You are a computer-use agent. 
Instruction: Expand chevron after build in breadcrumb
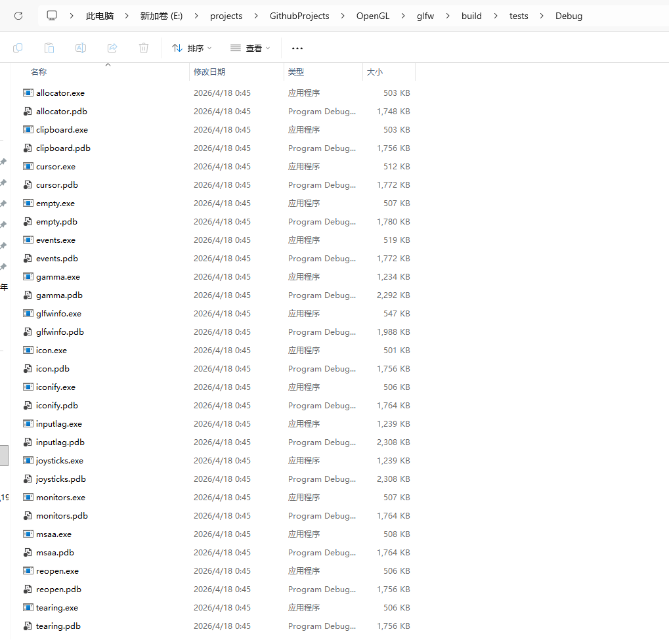point(496,16)
